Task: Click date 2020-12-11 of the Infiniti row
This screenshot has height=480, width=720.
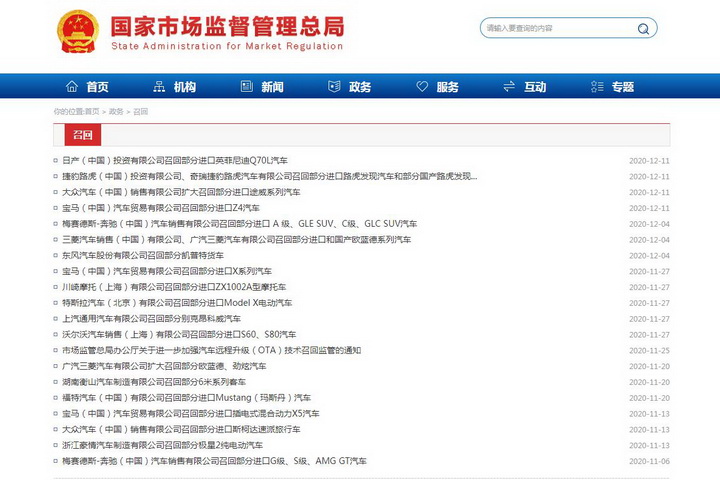Action: [x=649, y=161]
